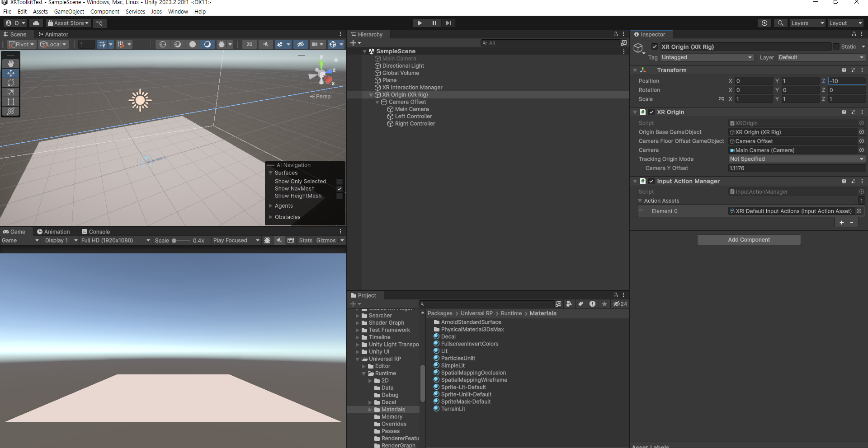Disable the Input Action Manager checkbox
868x448 pixels.
tap(651, 181)
